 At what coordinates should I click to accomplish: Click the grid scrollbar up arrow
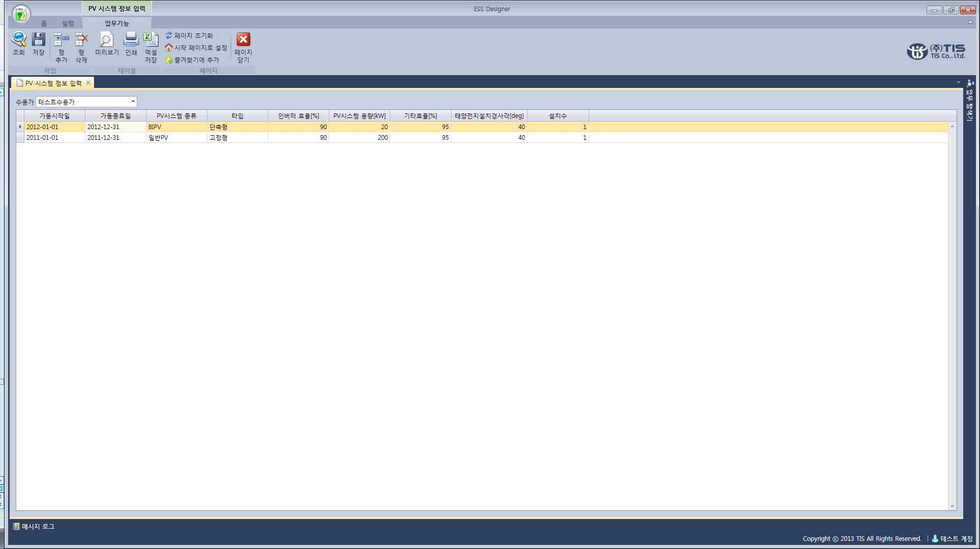(x=952, y=126)
